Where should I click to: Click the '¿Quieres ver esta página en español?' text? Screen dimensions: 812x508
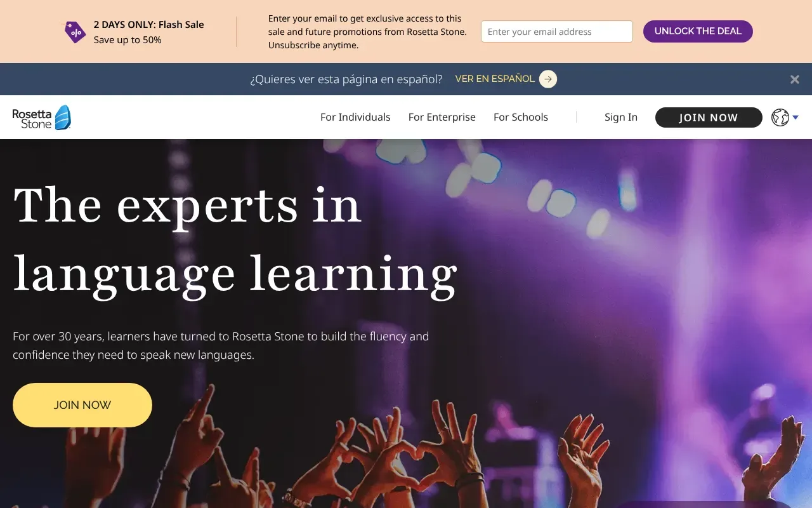(346, 79)
